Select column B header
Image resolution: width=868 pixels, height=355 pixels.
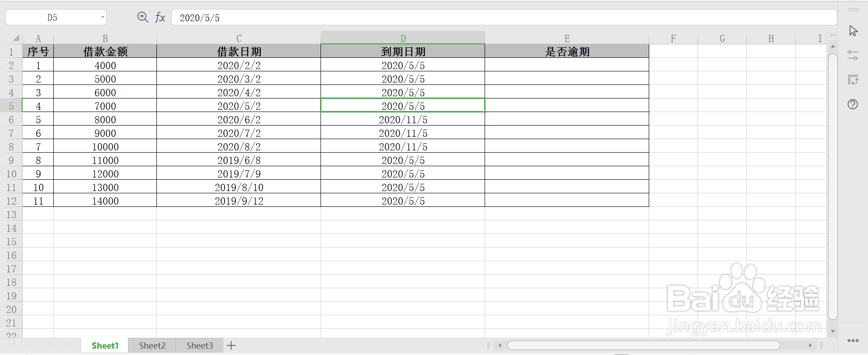105,38
